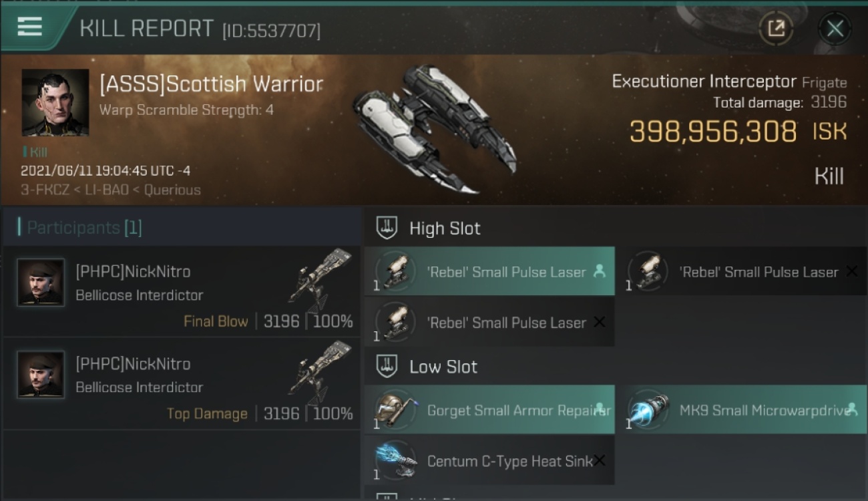Select the highlighted 'Rebel' Small Pulse Laser
This screenshot has height=501, width=868.
pyautogui.click(x=490, y=271)
